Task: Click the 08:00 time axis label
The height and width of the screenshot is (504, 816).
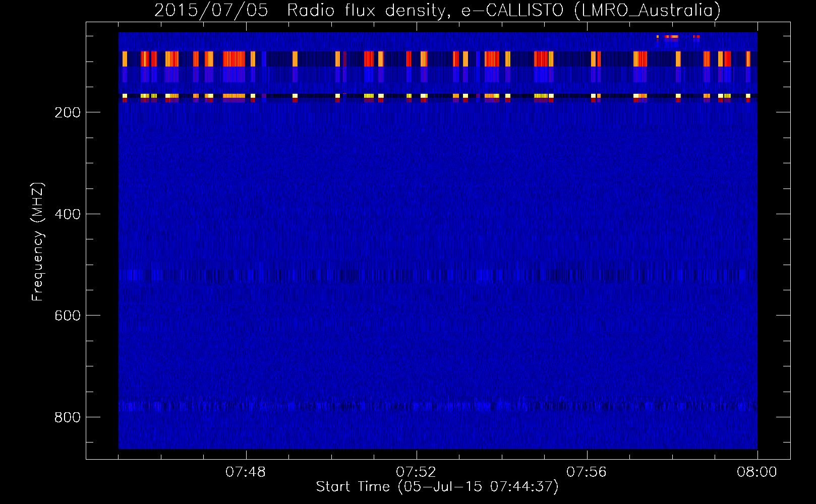Action: click(757, 472)
